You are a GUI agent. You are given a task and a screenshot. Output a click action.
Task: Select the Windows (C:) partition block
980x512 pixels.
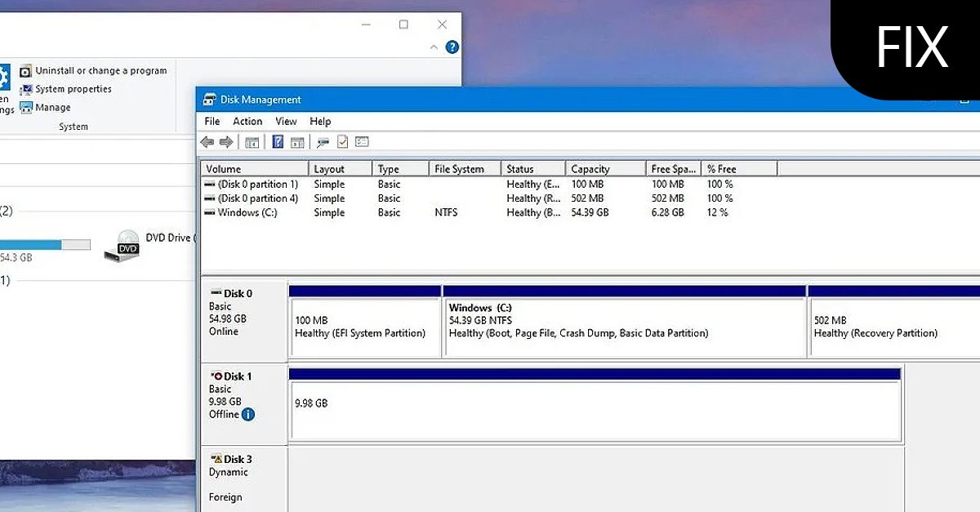click(625, 324)
